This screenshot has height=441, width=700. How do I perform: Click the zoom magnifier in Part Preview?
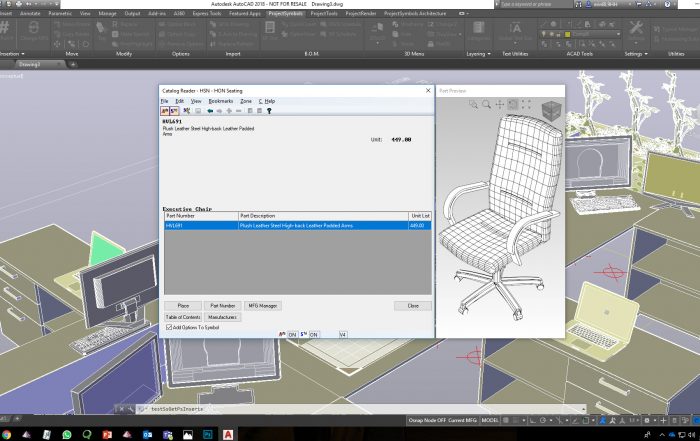487,104
